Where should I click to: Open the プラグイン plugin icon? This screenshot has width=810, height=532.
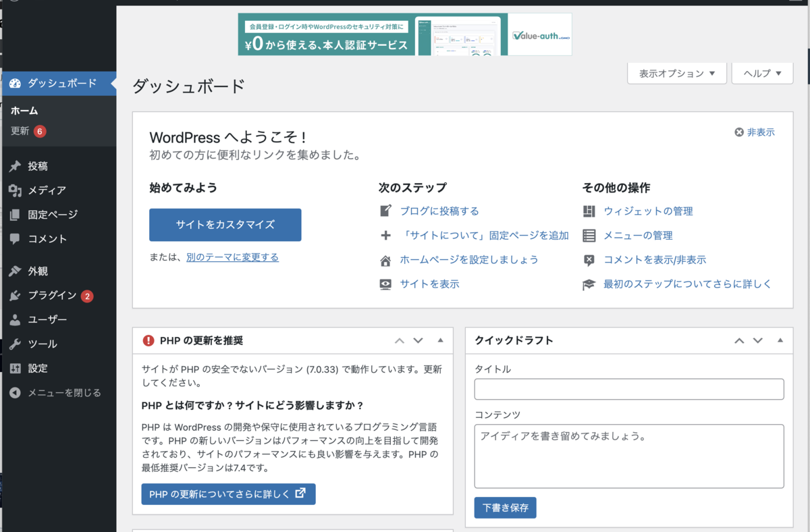tap(16, 295)
